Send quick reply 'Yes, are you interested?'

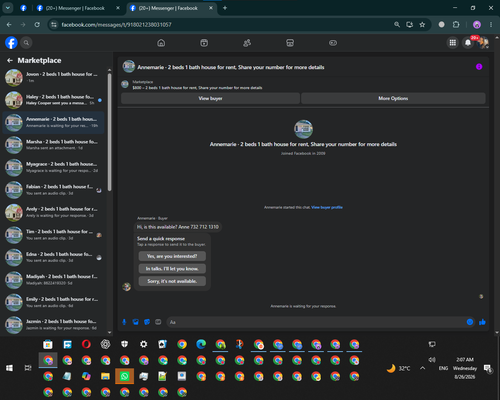[172, 256]
